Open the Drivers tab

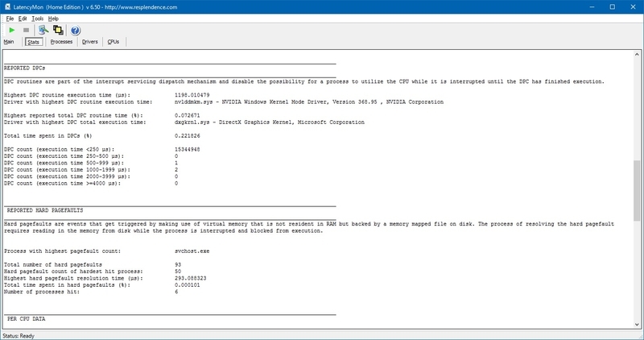coord(89,42)
